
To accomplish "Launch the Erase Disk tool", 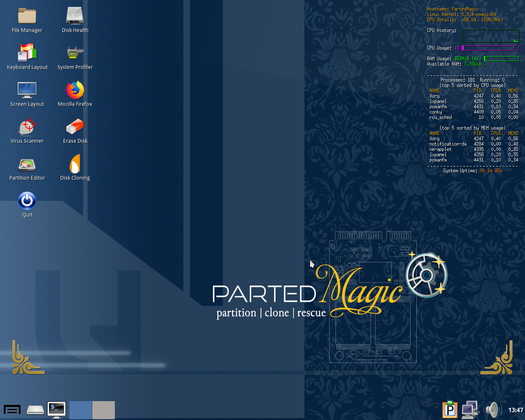I will point(75,127).
